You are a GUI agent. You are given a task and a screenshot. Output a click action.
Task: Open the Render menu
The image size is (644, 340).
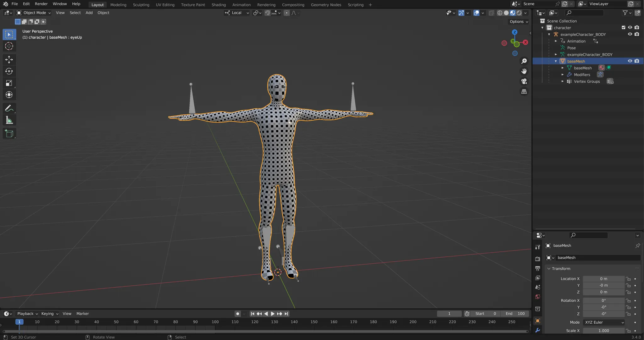pyautogui.click(x=41, y=4)
